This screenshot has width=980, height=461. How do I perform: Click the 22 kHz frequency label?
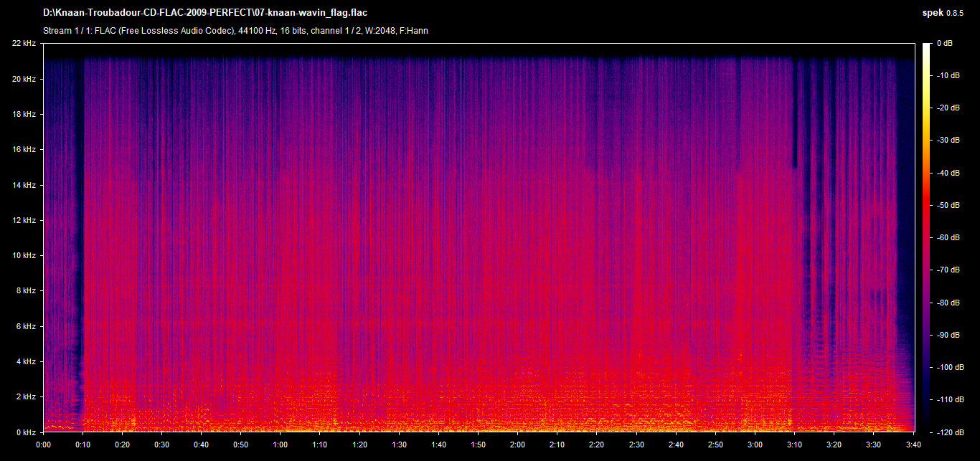click(x=24, y=44)
